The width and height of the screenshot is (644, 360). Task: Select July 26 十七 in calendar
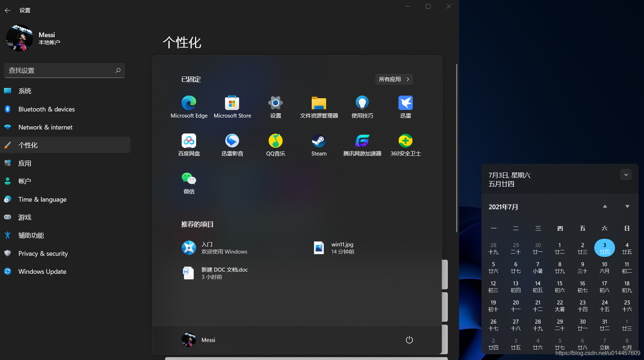[x=493, y=325]
